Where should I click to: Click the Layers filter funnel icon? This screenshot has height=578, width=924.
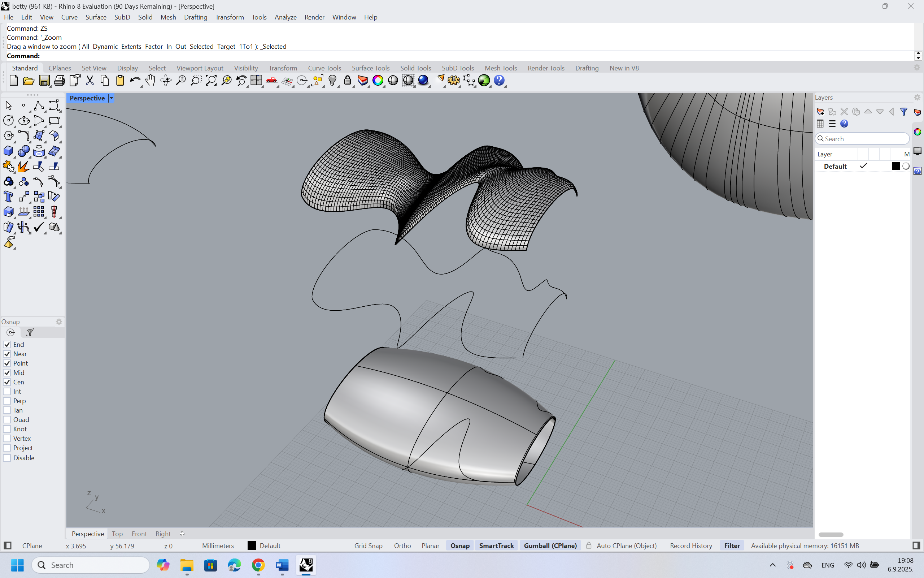[903, 112]
